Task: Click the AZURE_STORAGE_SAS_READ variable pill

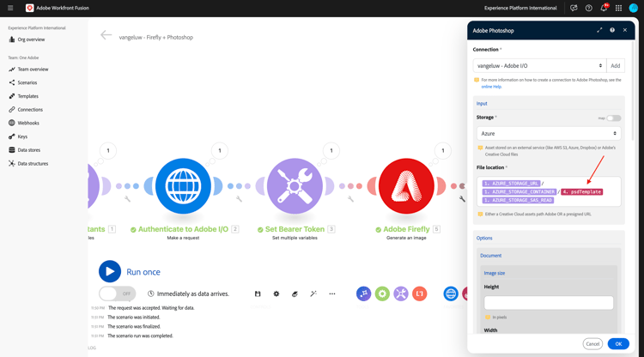Action: click(x=518, y=200)
